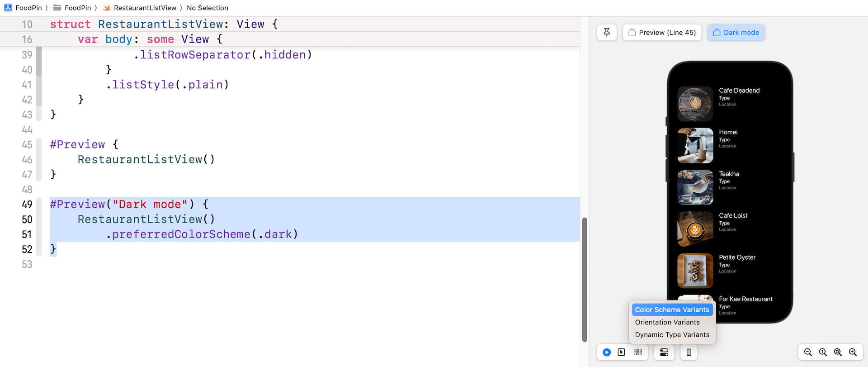
Task: Click the code editor vertical scrollbar
Action: coord(584,280)
